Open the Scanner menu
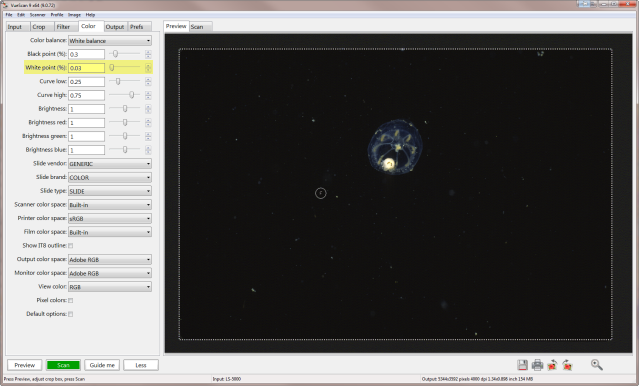Viewport: 639px width, 386px height. (37, 15)
